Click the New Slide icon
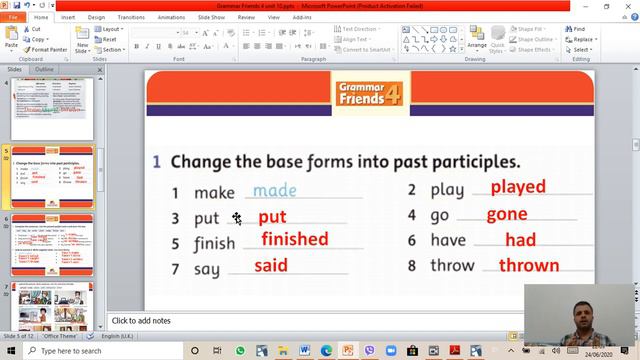 pos(82,34)
